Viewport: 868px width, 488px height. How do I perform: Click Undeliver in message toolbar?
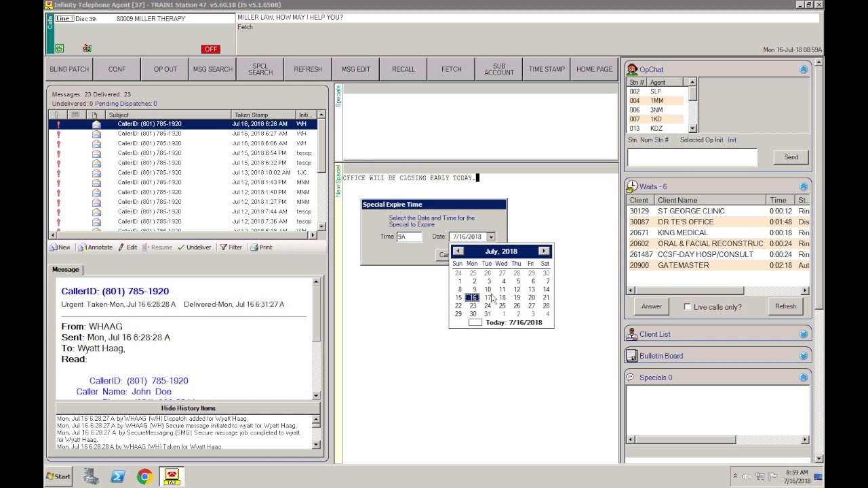(x=194, y=247)
